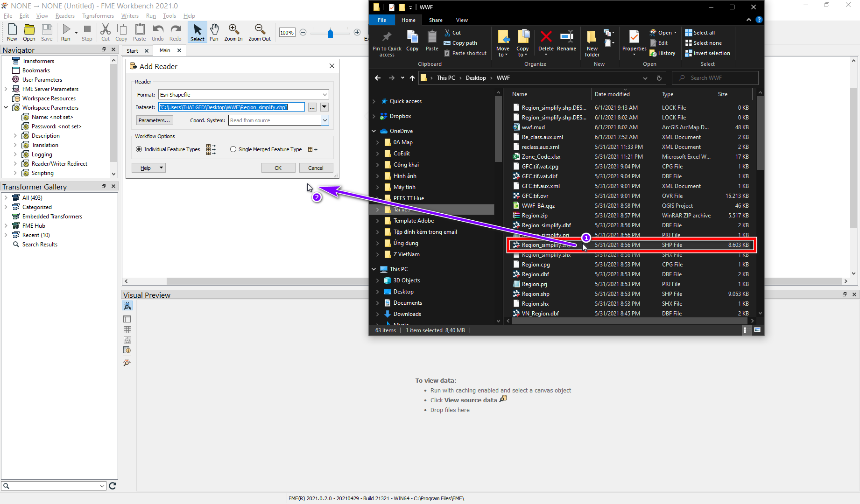Expand the Quick access node in Explorer
Screen dimensions: 860x504
tap(374, 101)
